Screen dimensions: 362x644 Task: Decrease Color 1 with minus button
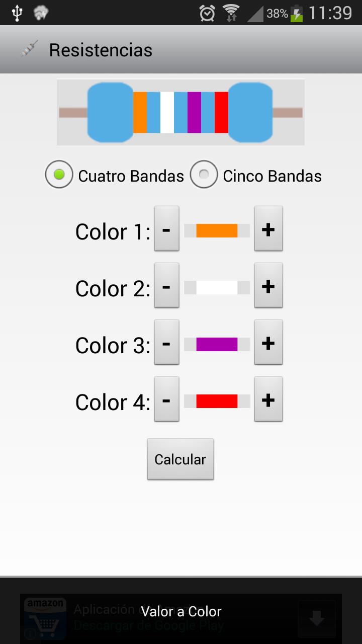coord(166,229)
